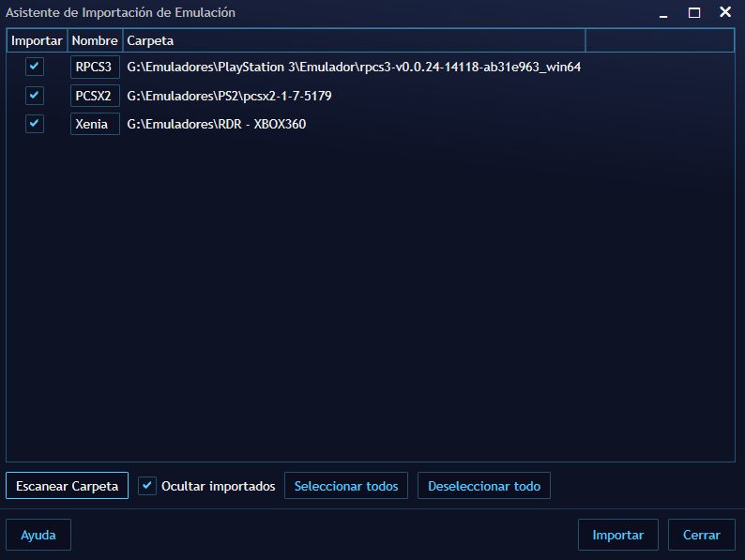
Task: Uncheck the import checkbox for RPCS3
Action: (35, 67)
